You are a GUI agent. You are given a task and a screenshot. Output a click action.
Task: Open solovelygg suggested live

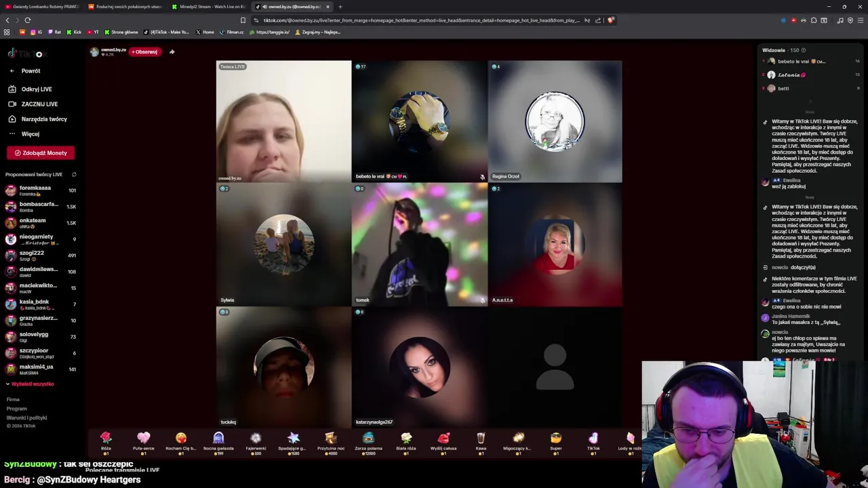point(41,337)
